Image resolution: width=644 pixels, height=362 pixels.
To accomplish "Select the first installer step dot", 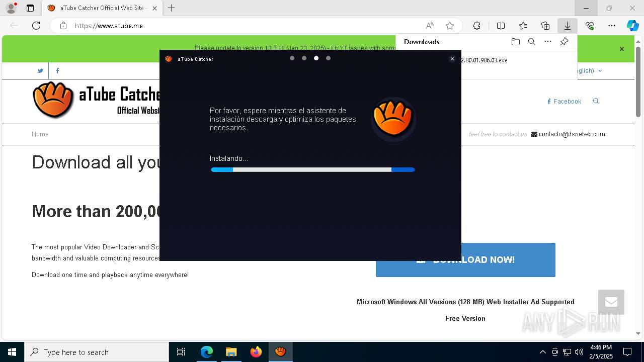I will click(x=292, y=58).
